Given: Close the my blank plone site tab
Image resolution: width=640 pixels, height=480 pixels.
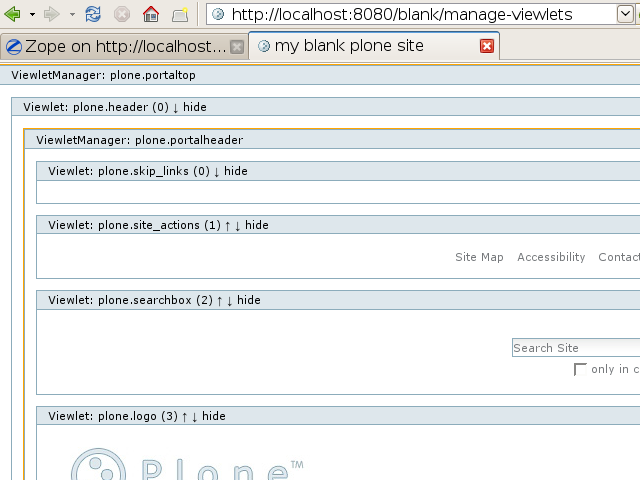Looking at the screenshot, I should pyautogui.click(x=487, y=46).
